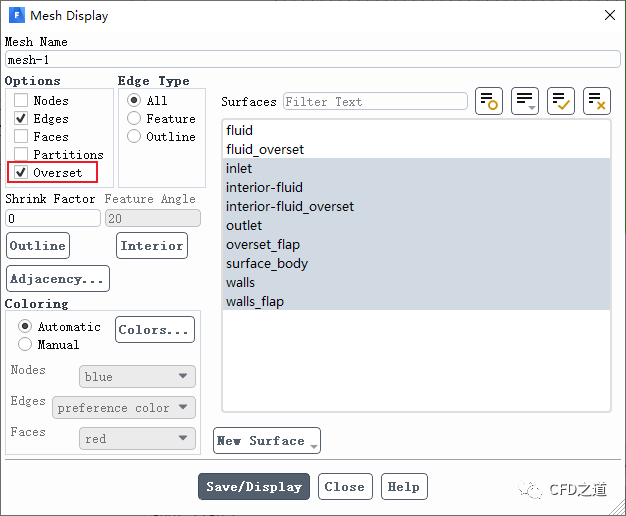626x516 pixels.
Task: Enable the Faces checkbox
Action: pos(21,137)
